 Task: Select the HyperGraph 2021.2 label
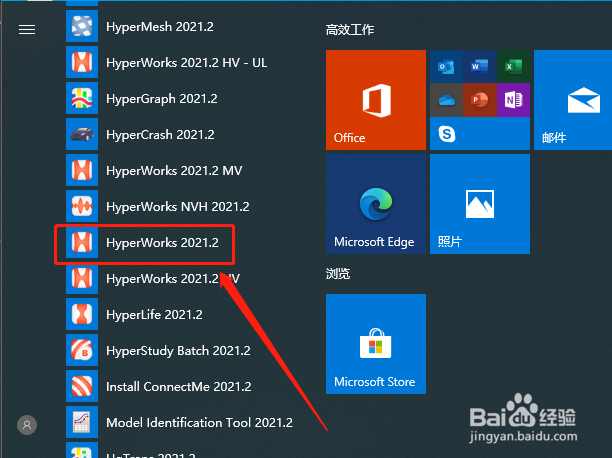[162, 98]
